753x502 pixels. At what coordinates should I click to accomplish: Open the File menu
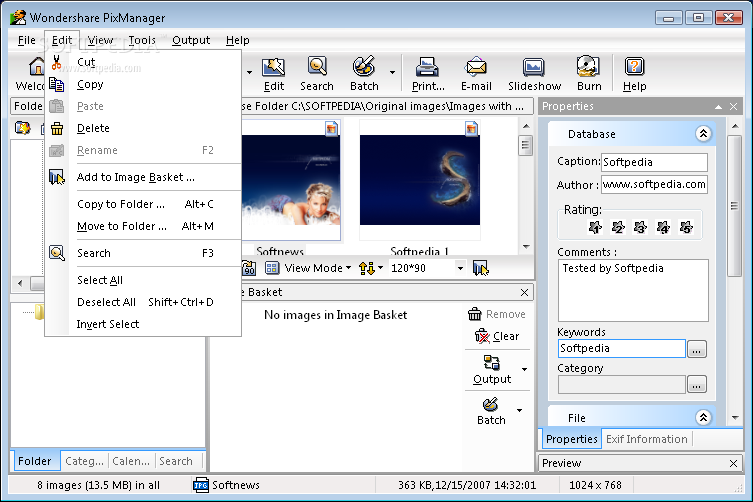[26, 40]
